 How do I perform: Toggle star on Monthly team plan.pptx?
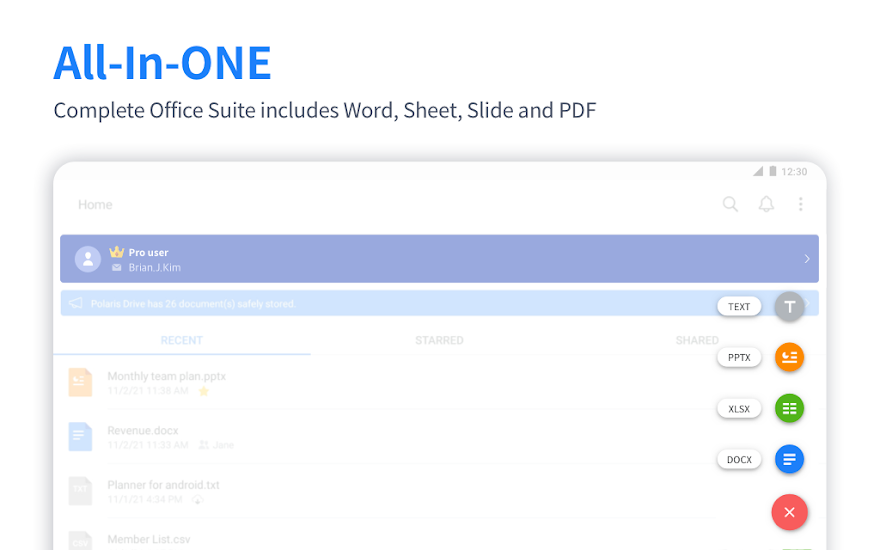coord(204,391)
